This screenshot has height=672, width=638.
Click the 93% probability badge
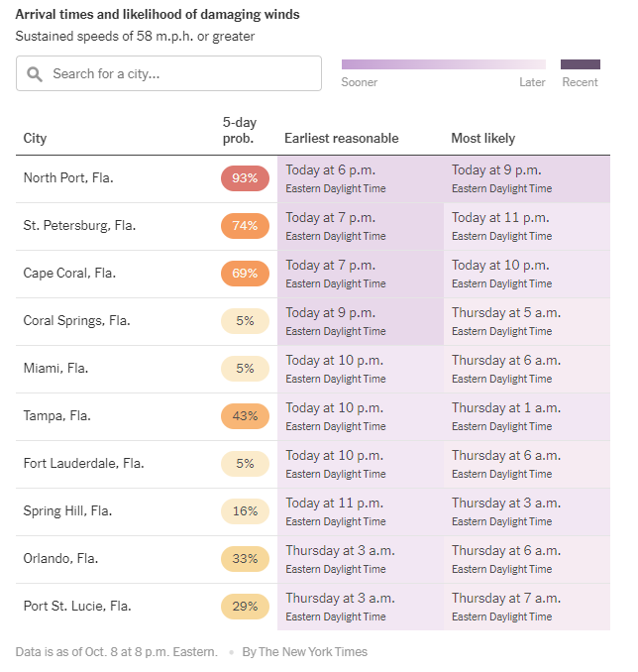245,178
